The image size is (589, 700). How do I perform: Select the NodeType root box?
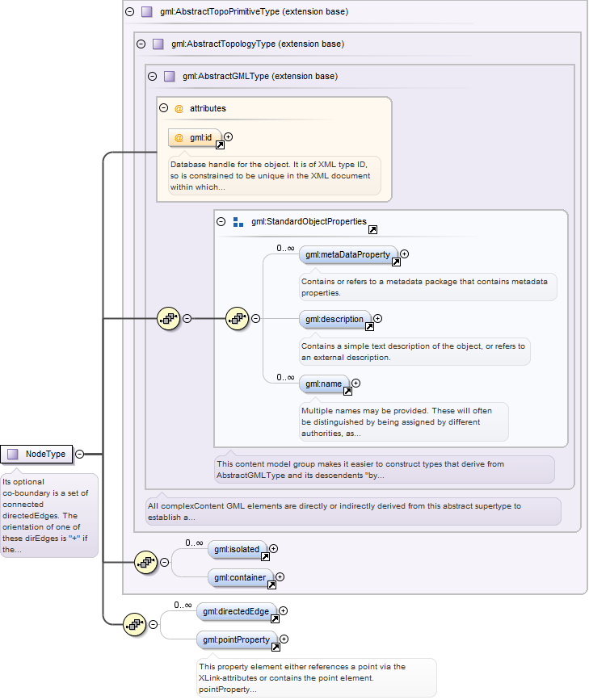[x=36, y=454]
